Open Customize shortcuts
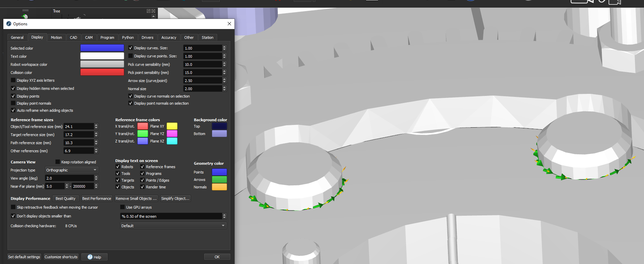This screenshot has height=264, width=644. [x=61, y=257]
